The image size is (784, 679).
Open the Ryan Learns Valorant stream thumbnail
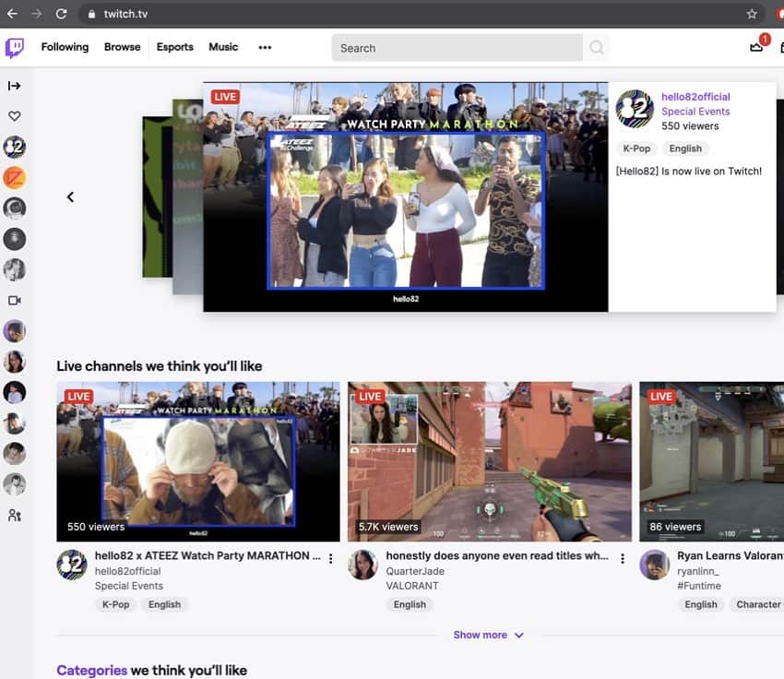click(x=711, y=461)
